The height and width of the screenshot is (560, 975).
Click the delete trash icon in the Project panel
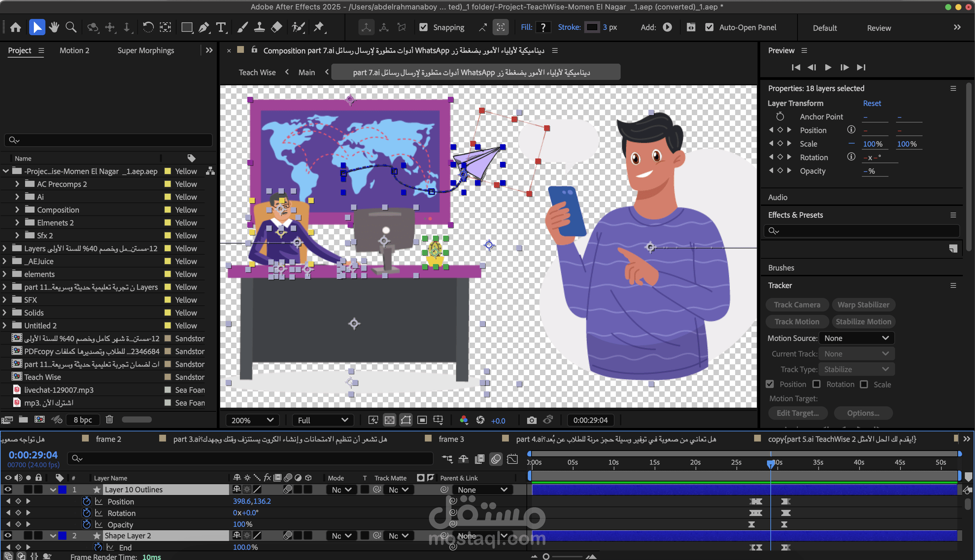tap(109, 419)
